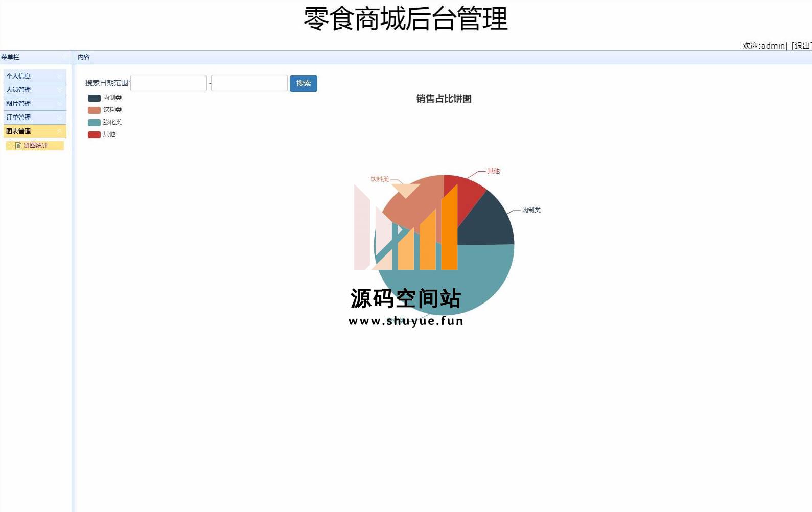Click the 欢迎:admin text
812x512 pixels.
[x=763, y=45]
